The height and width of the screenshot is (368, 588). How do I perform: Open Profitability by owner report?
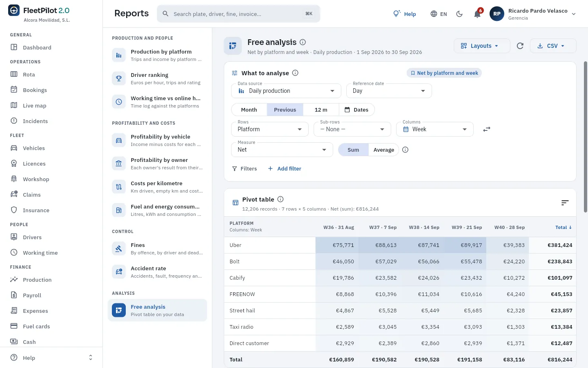point(157,164)
